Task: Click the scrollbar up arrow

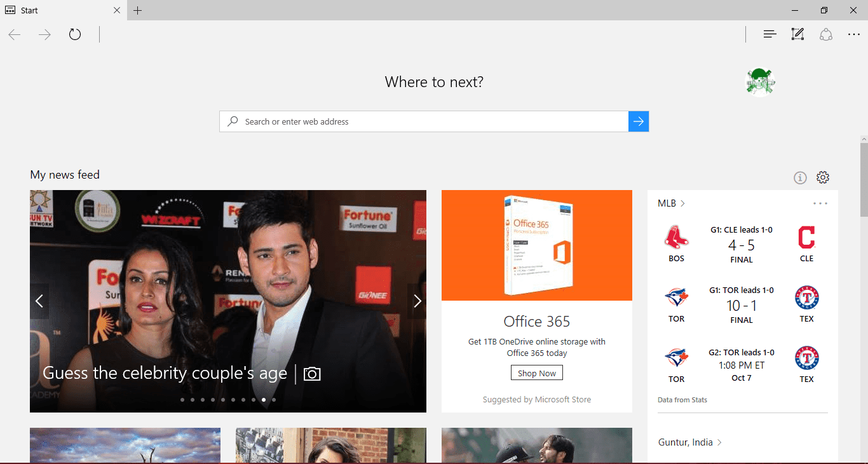Action: point(864,139)
